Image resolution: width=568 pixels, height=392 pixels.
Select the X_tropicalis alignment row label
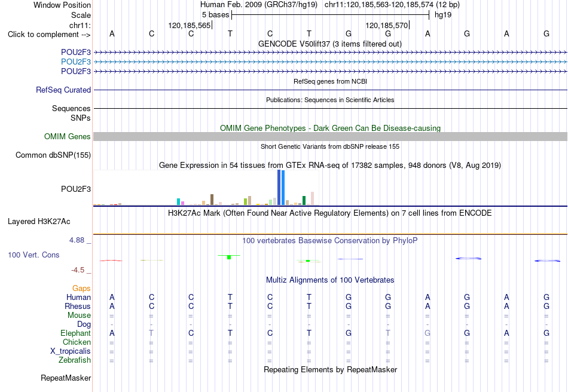click(71, 351)
